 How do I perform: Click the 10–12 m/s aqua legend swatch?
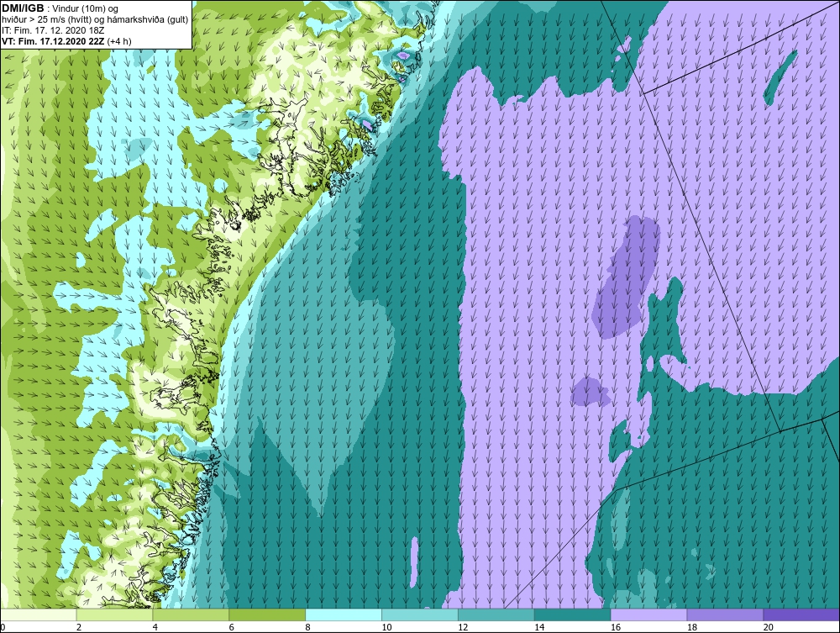[x=419, y=615]
